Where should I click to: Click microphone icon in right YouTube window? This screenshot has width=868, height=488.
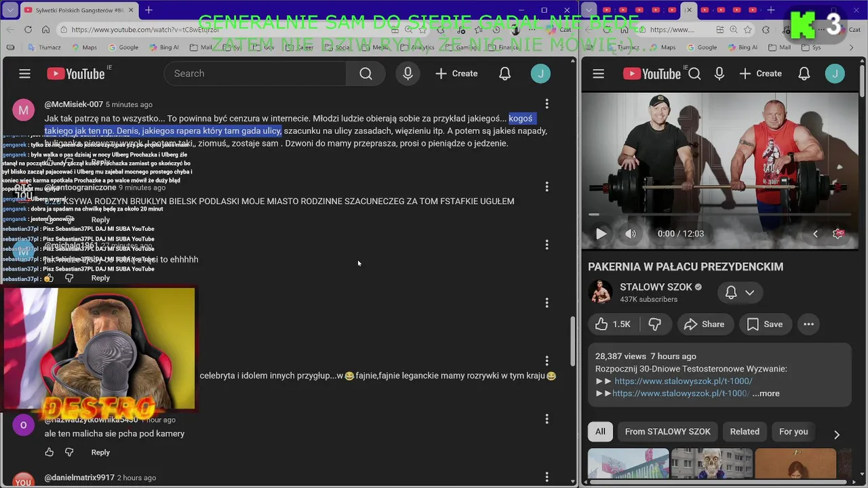(719, 74)
